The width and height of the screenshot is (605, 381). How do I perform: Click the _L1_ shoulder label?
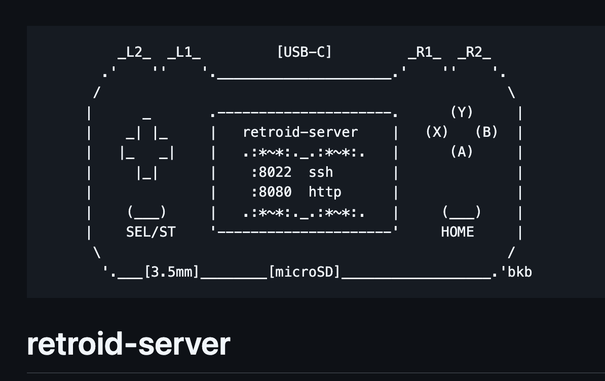click(x=184, y=52)
